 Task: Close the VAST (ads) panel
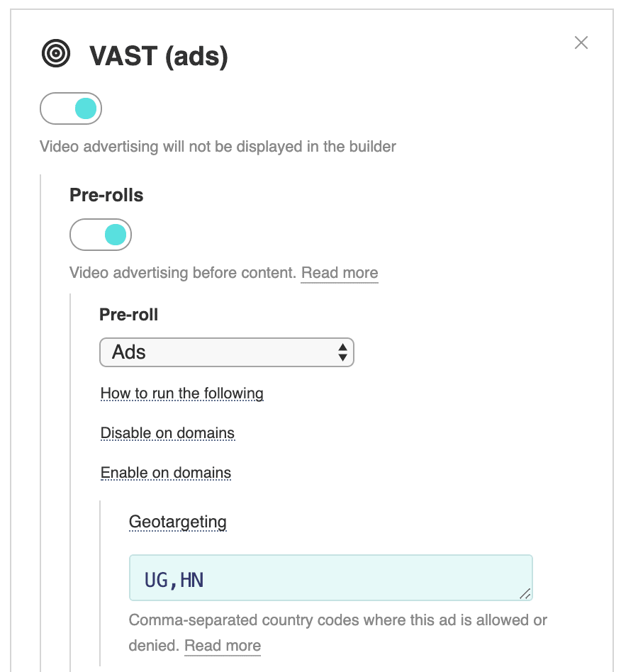[x=581, y=43]
